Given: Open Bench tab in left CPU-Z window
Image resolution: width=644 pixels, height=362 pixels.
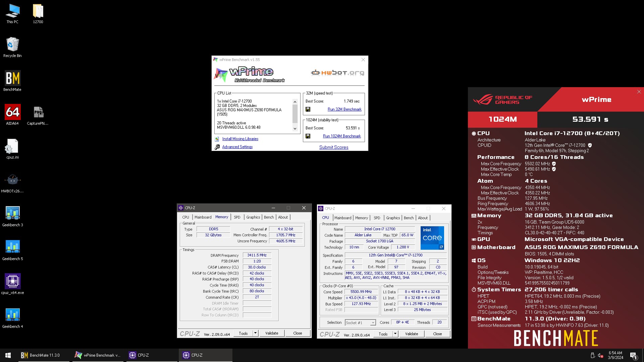Looking at the screenshot, I should click(x=269, y=217).
